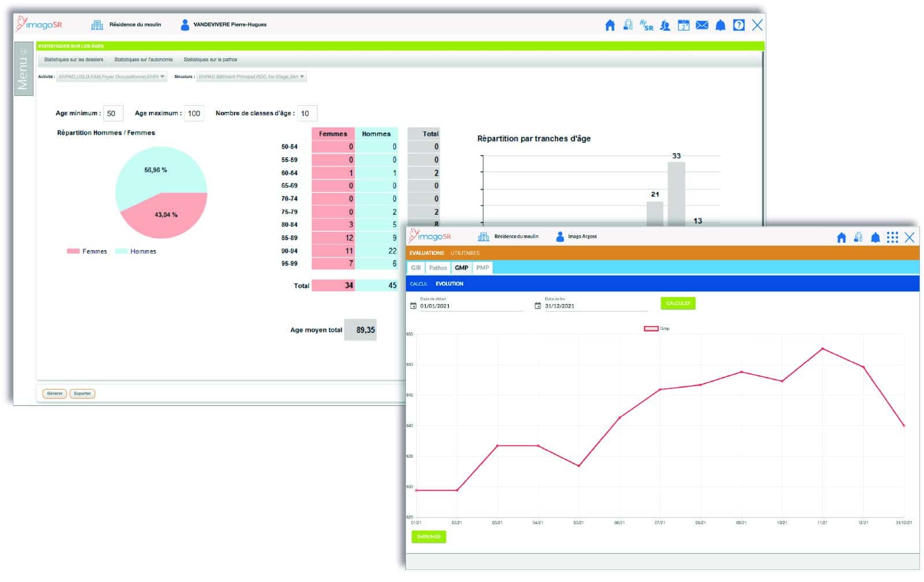Screen dimensions: 924x582
Task: Open home icon in back statistics window
Action: (610, 25)
